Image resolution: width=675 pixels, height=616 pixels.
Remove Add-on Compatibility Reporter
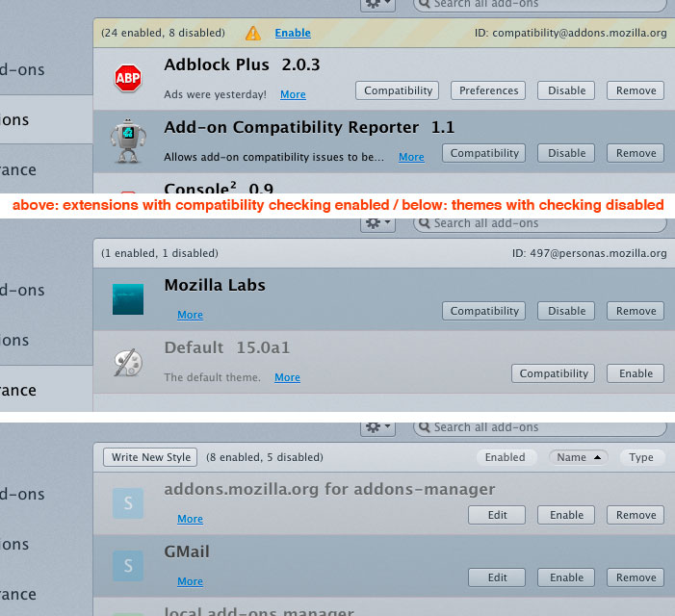pos(636,153)
